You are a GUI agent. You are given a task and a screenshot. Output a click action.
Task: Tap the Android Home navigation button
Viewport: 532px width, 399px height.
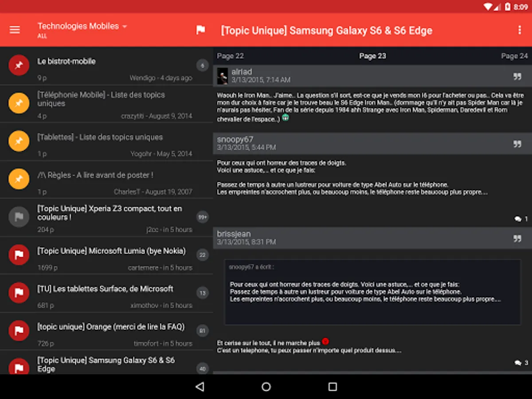tap(266, 387)
